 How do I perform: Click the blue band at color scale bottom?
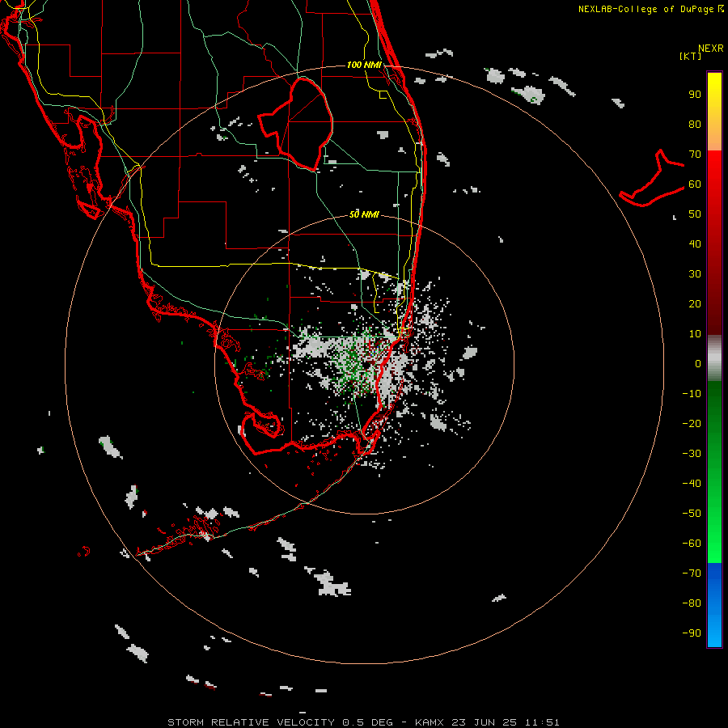click(x=714, y=604)
